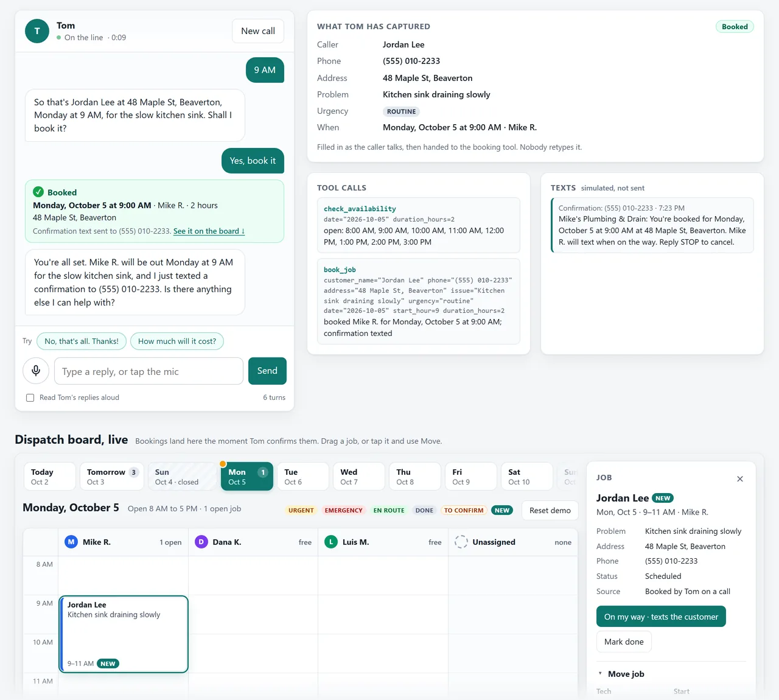Click the EMERGENCY legend tag
The width and height of the screenshot is (779, 700).
[344, 511]
